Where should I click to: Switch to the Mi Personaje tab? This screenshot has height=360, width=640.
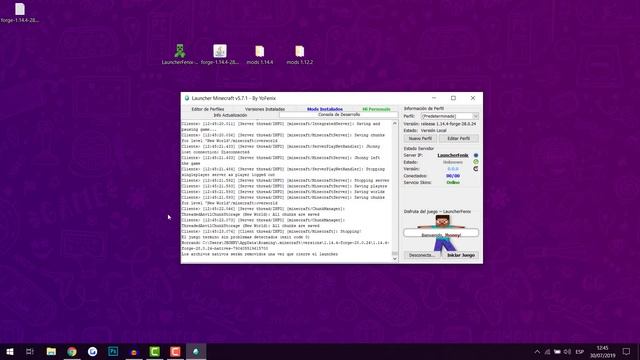coord(376,109)
